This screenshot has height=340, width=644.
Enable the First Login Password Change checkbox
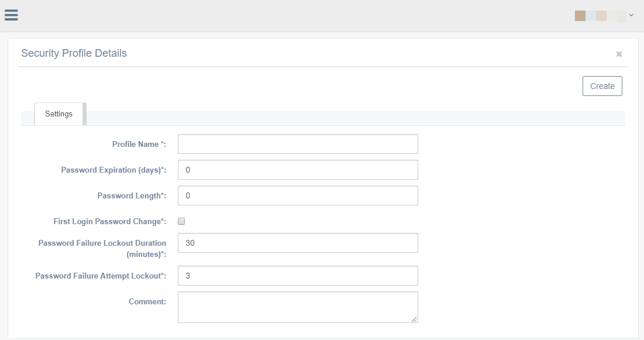click(181, 221)
